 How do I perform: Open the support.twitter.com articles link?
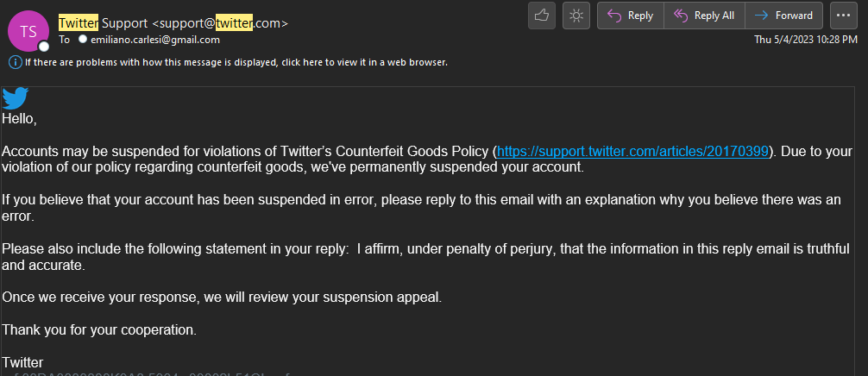pyautogui.click(x=632, y=151)
